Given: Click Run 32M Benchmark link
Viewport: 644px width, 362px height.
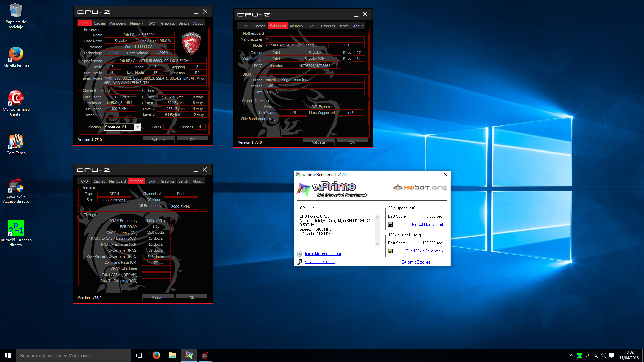Looking at the screenshot, I should (x=427, y=224).
